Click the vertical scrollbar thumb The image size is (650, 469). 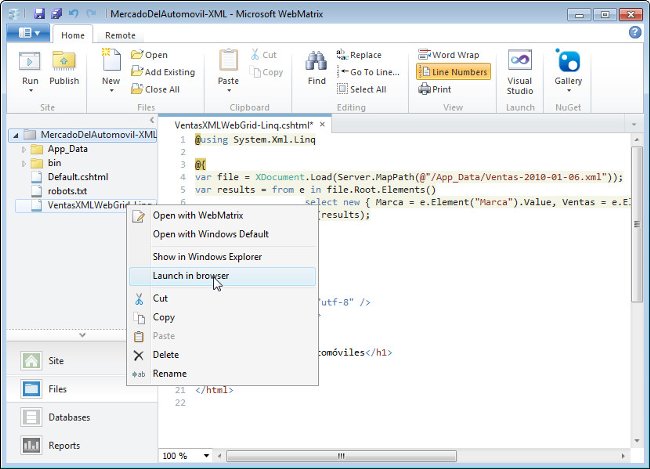pyautogui.click(x=637, y=224)
